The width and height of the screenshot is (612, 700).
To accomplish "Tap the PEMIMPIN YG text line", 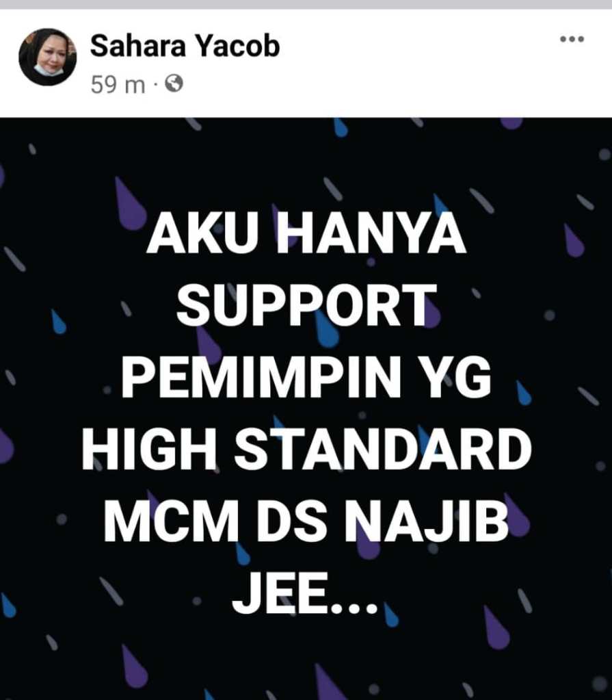I will (306, 378).
